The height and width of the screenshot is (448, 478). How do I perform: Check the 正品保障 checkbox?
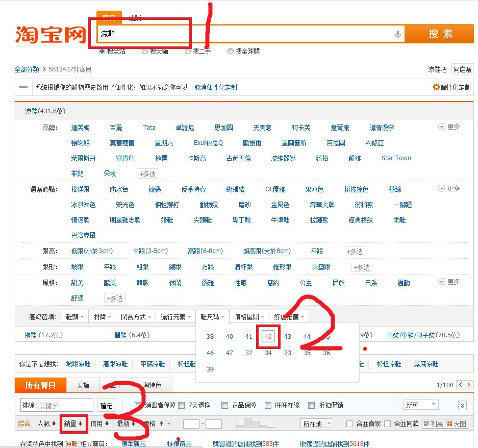(224, 405)
